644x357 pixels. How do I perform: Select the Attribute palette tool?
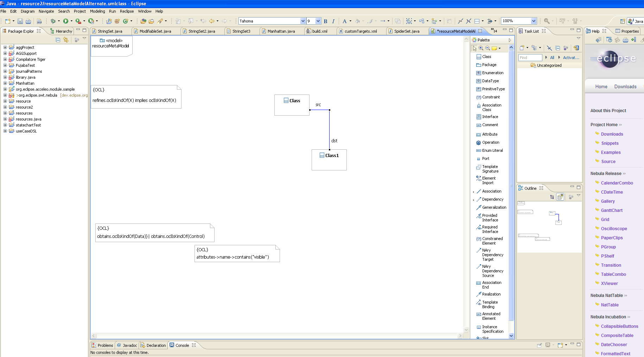[487, 134]
